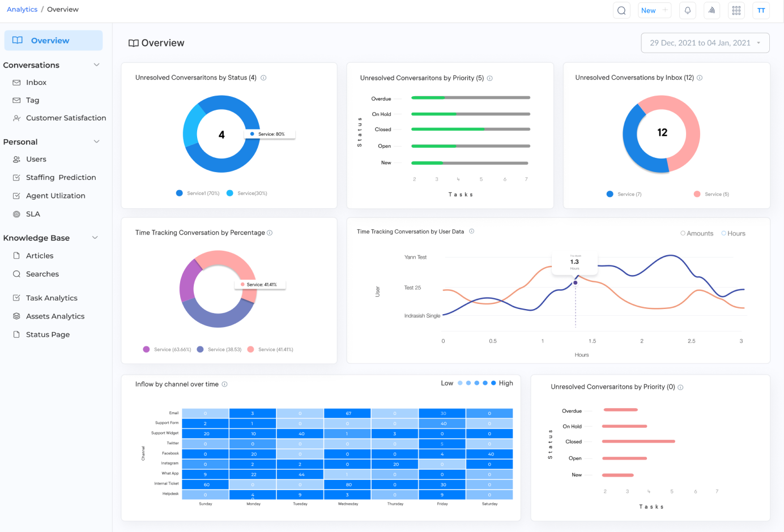
Task: Open the Customer Satisfaction section
Action: point(66,118)
